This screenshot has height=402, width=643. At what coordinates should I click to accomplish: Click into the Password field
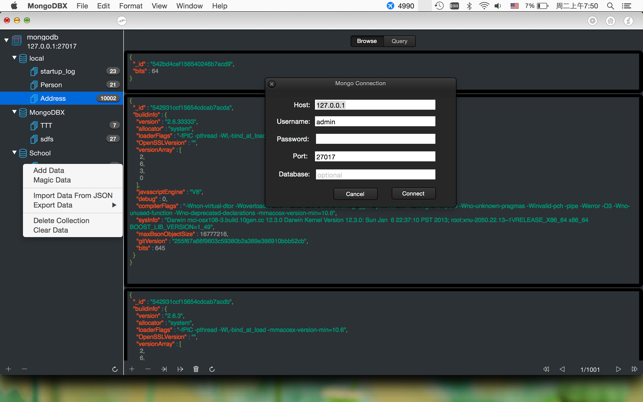[x=375, y=139]
